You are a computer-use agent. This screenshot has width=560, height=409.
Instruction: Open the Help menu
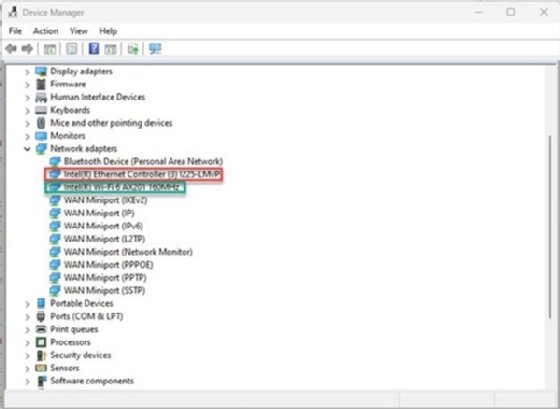click(x=108, y=31)
